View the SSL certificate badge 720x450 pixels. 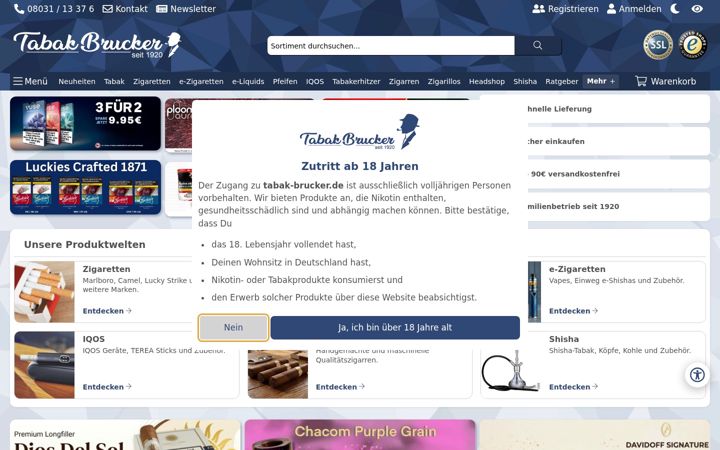pos(658,45)
